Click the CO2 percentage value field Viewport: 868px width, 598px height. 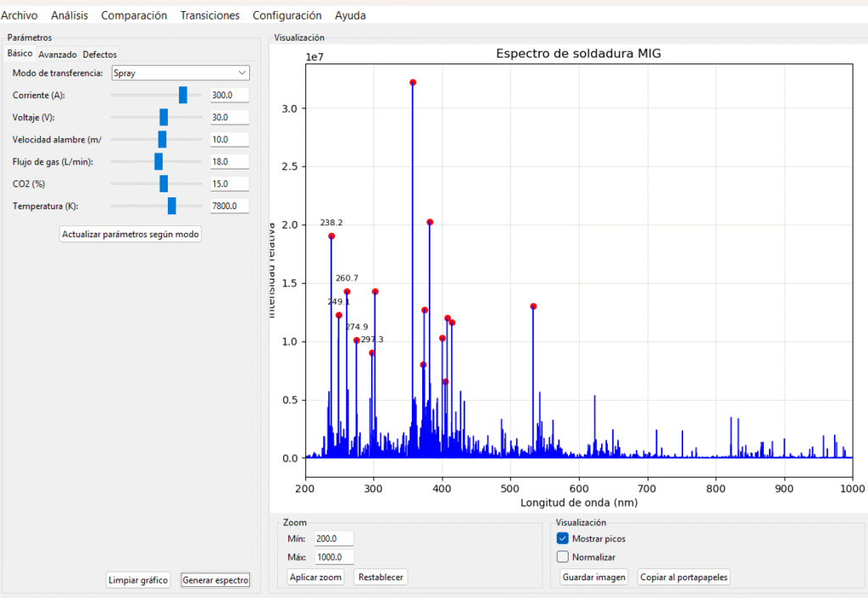[x=230, y=184]
